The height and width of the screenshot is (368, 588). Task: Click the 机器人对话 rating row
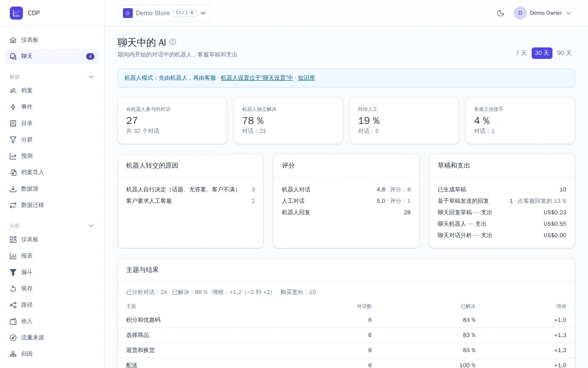346,190
